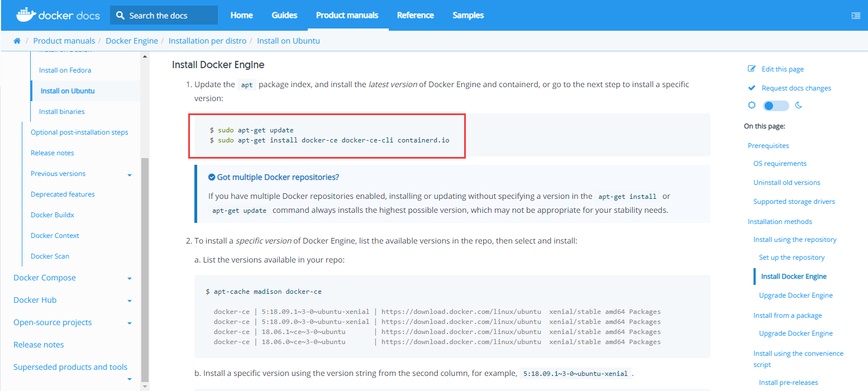Open Release notes under Docker Engine

point(53,153)
